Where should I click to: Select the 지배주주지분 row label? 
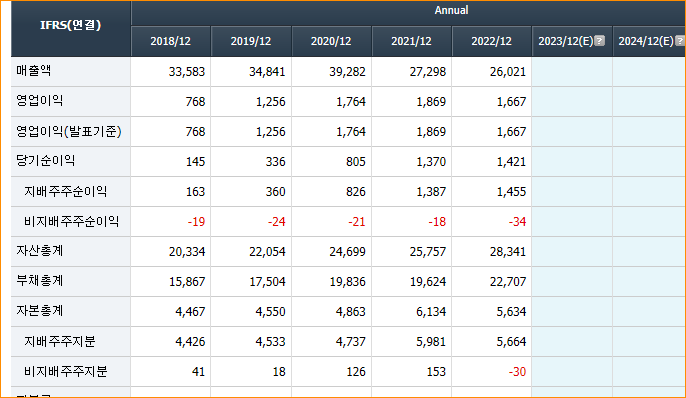(x=60, y=341)
